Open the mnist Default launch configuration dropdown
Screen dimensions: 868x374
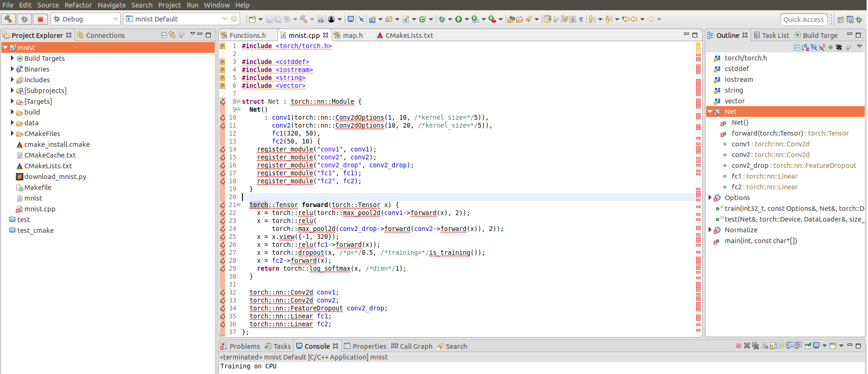[225, 19]
